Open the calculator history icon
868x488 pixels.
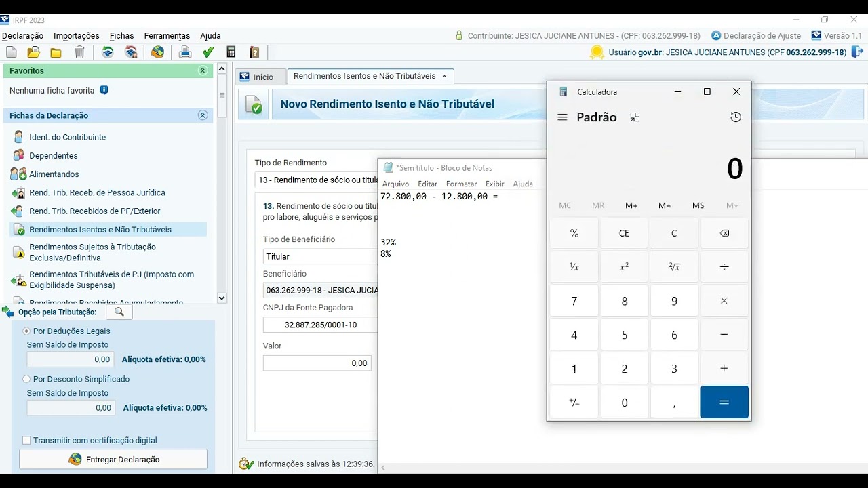[x=736, y=117]
